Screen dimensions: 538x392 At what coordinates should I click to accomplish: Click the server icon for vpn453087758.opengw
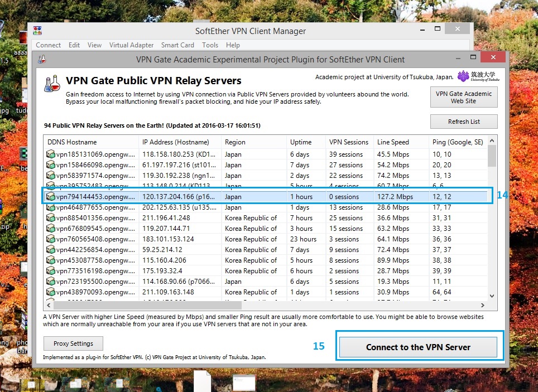coord(50,260)
